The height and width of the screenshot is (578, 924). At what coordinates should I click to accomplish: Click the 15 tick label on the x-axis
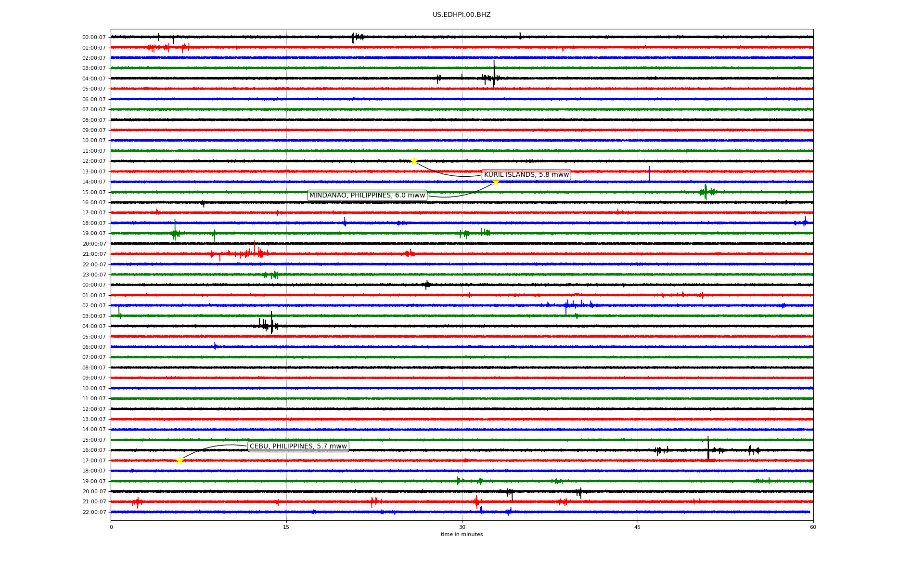point(286,527)
